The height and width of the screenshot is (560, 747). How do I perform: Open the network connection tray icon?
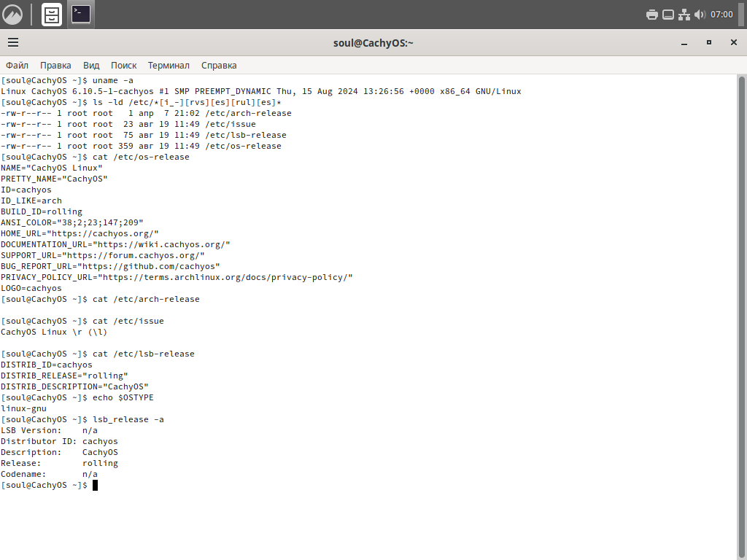[x=684, y=15]
